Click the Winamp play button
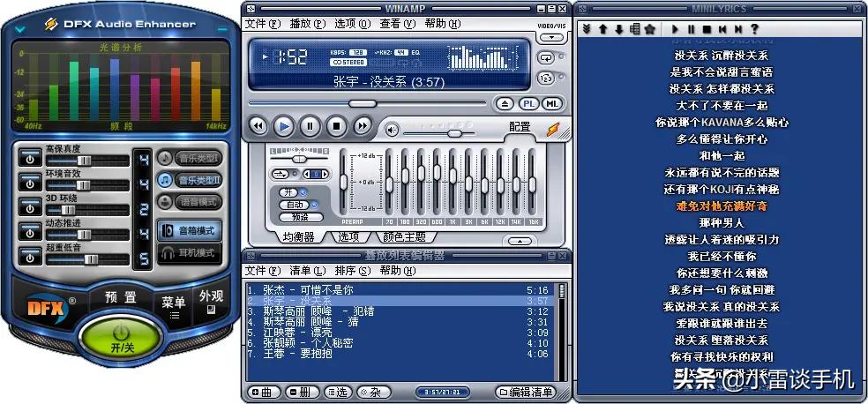 [284, 126]
